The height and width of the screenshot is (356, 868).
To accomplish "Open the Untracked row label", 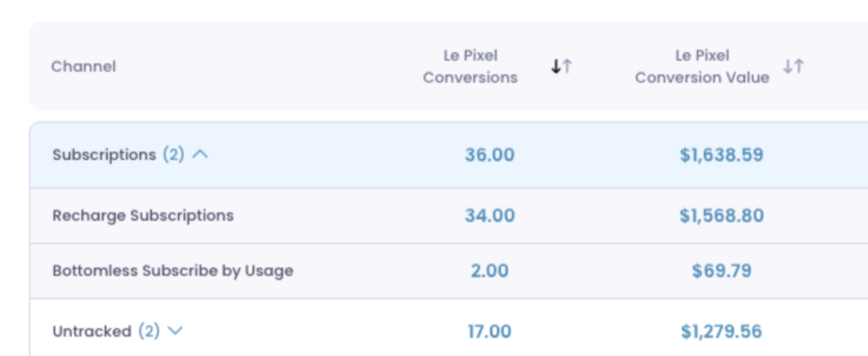I will point(92,331).
